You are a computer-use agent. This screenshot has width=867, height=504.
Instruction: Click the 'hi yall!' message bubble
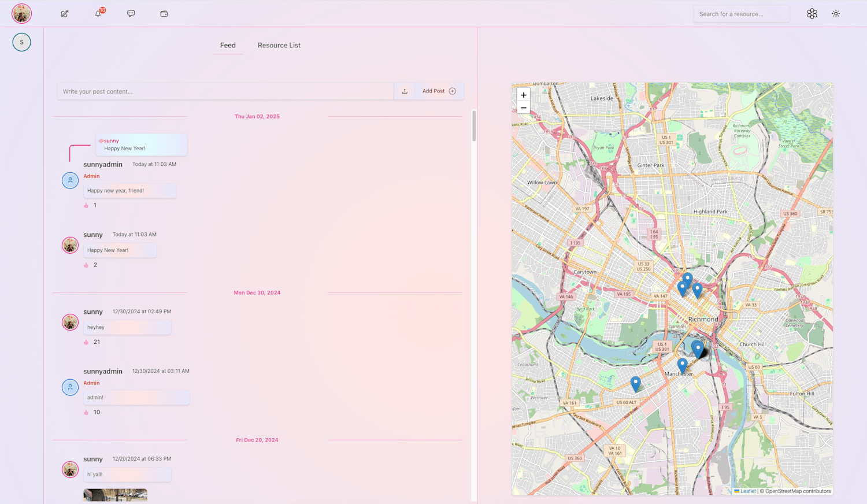[x=127, y=475]
